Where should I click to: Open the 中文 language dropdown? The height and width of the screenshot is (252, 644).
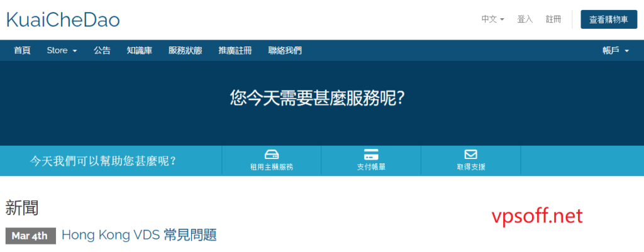pos(492,19)
